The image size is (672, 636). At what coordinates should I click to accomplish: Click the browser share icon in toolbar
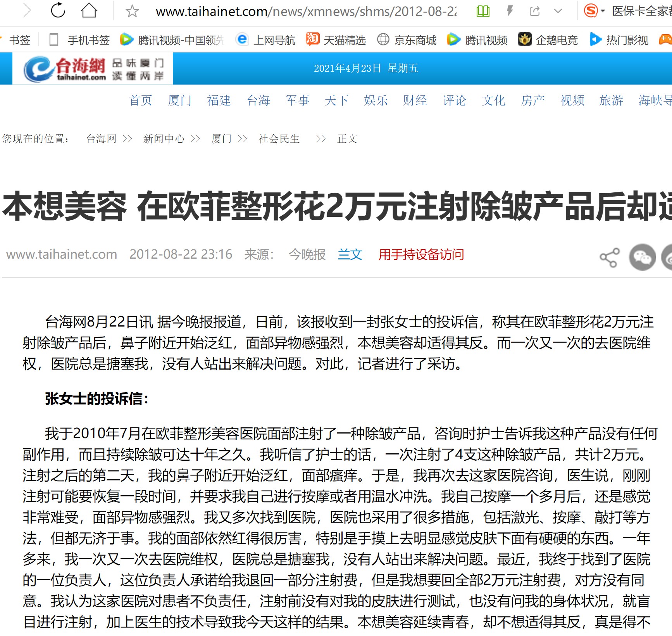click(535, 11)
